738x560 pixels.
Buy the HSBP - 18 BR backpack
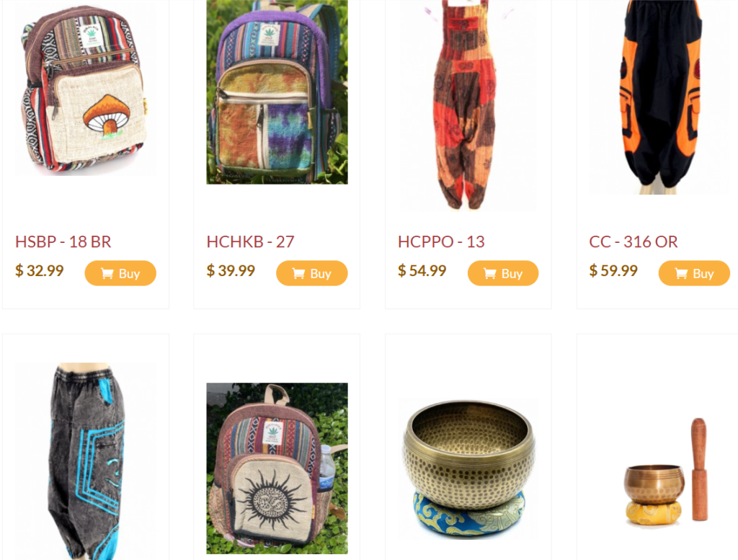pyautogui.click(x=120, y=273)
